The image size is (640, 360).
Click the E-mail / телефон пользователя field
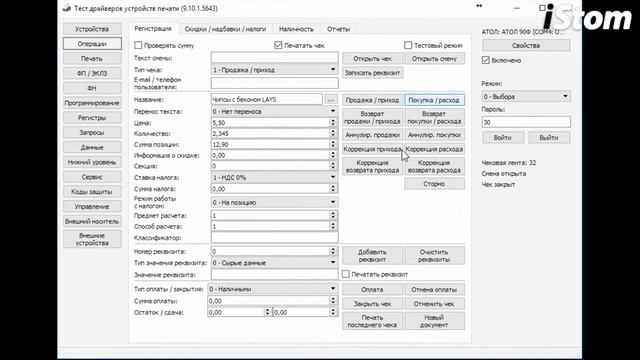(274, 83)
